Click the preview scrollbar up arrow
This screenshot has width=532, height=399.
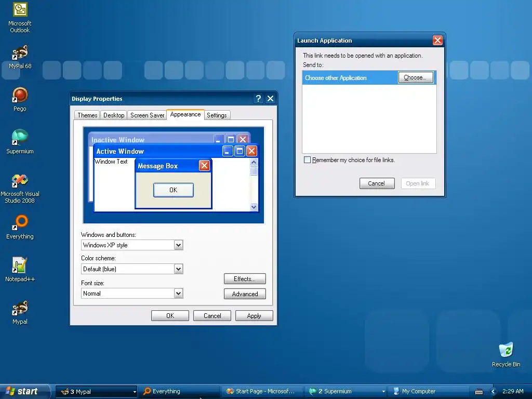coord(254,163)
